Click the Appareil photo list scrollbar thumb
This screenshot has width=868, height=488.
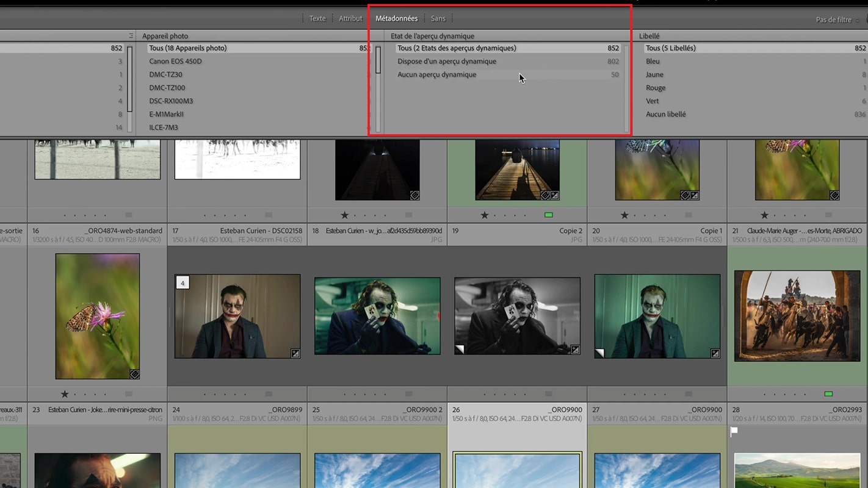pos(378,60)
